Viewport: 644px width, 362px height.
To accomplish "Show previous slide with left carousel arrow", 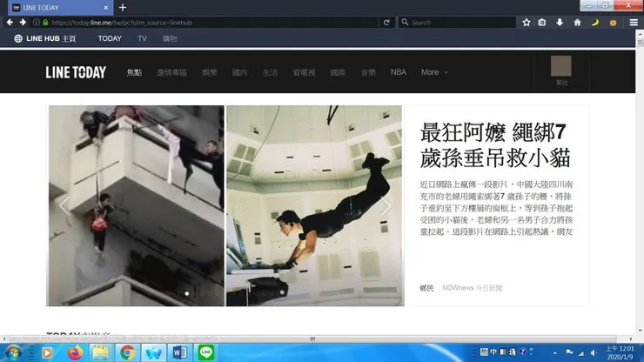I will (64, 205).
